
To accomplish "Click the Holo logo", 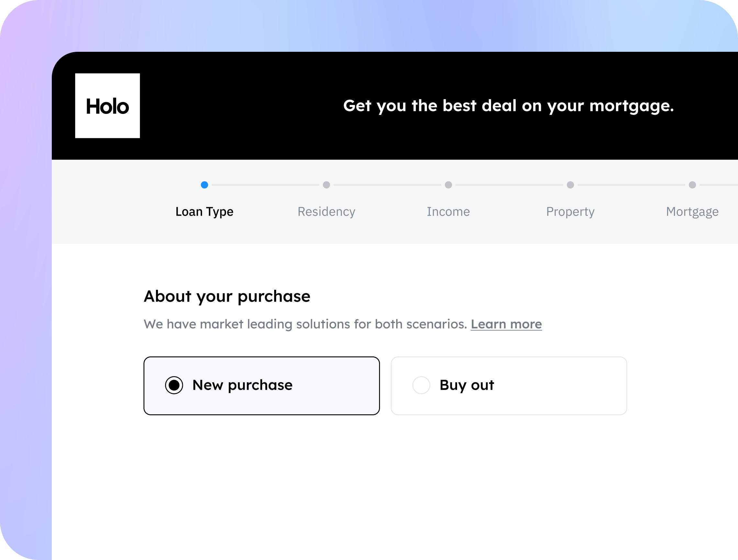I will pyautogui.click(x=107, y=106).
